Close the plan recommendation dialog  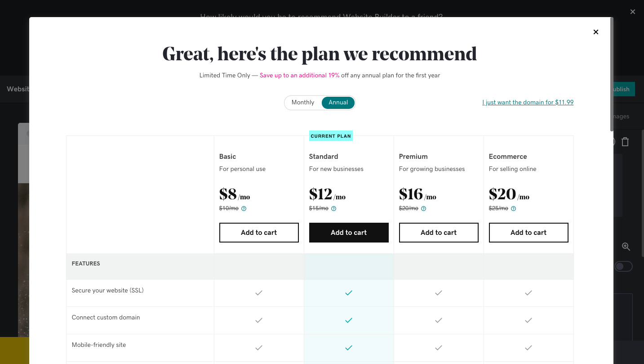[595, 32]
